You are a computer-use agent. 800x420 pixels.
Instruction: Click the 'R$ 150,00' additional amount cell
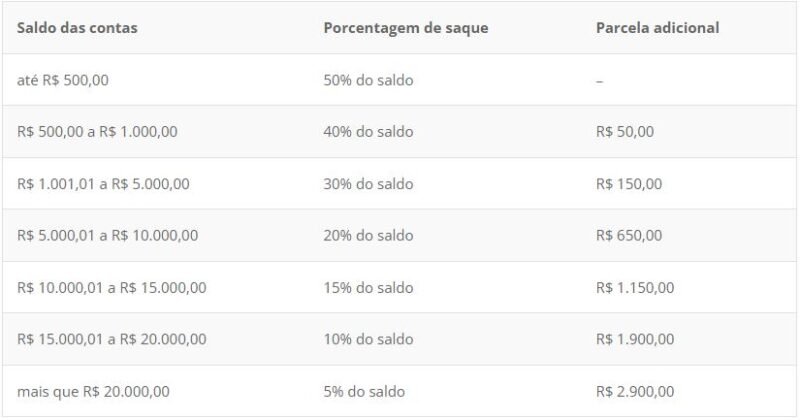point(628,184)
